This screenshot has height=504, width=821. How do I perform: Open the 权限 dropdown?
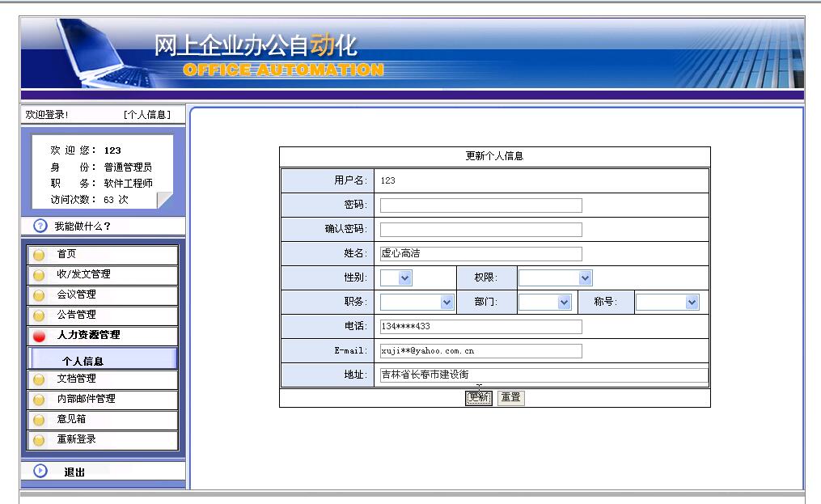[x=556, y=277]
